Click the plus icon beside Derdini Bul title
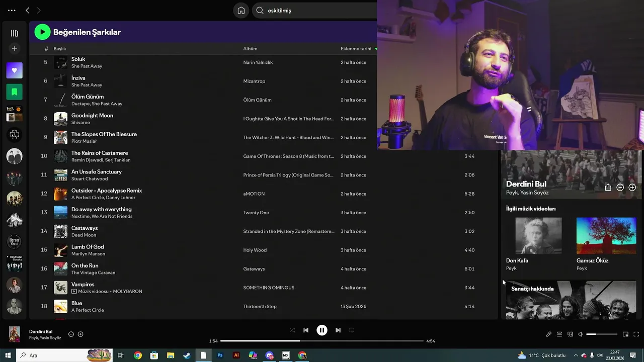644x362 pixels. [x=632, y=187]
